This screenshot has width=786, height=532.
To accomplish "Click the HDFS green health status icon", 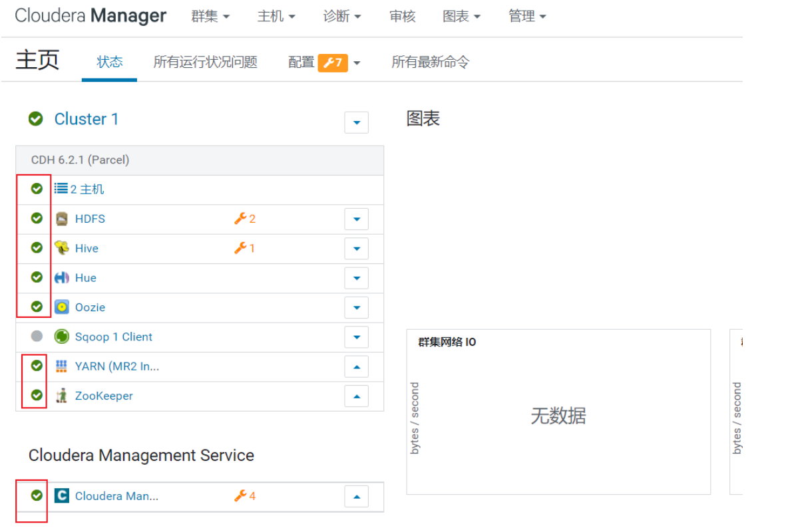I will (37, 218).
